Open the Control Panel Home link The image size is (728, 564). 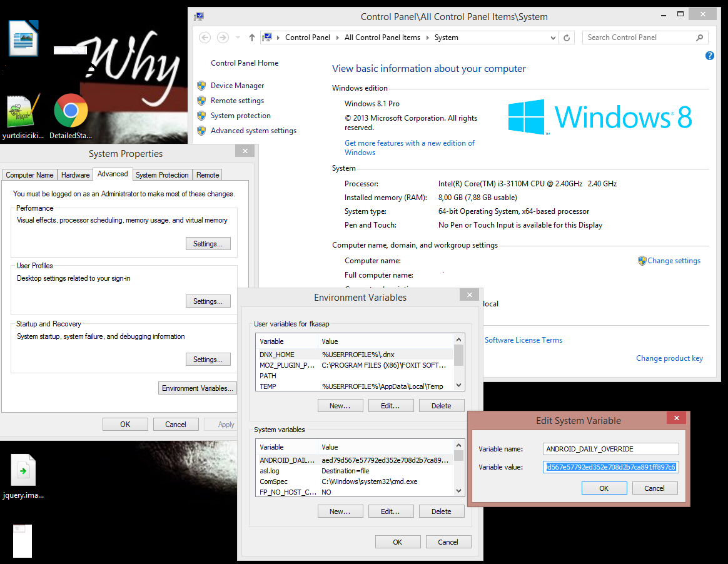[x=245, y=63]
